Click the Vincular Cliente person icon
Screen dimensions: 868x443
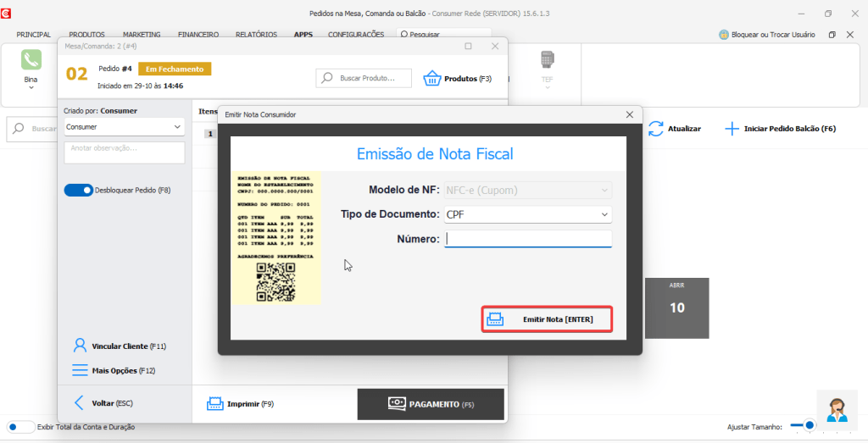80,346
